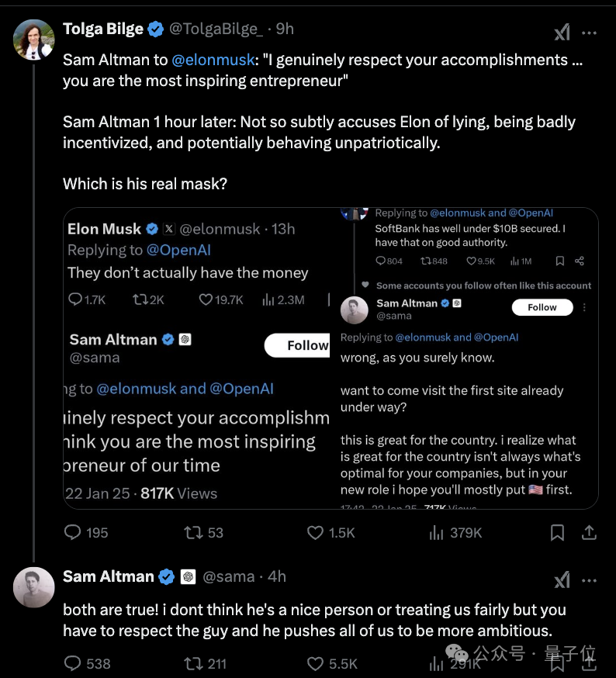Click Grok icon on Tolga Bilge's tweet
This screenshot has width=616, height=678.
(x=562, y=33)
